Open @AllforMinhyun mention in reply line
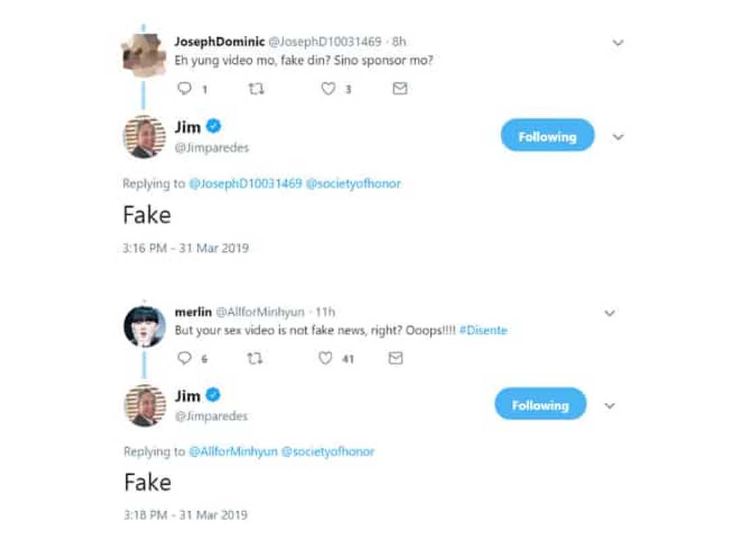 coord(234,452)
